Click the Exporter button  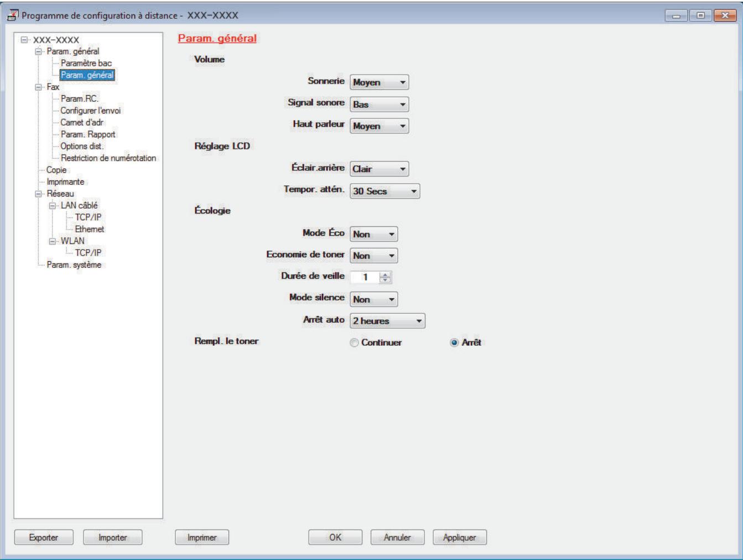pos(44,537)
